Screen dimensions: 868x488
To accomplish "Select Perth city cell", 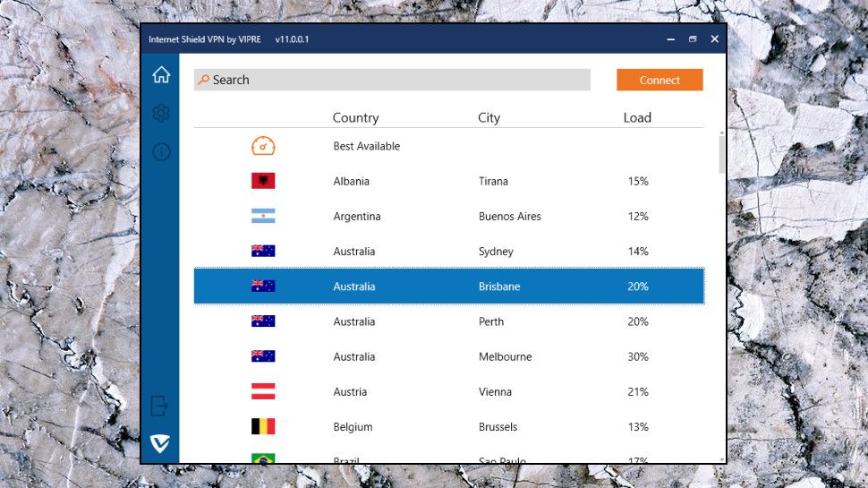I will pyautogui.click(x=491, y=321).
